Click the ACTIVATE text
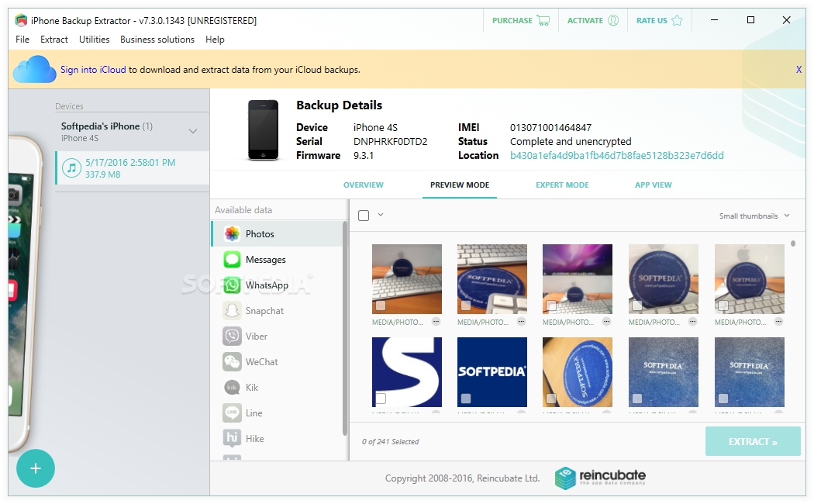814x504 pixels. point(585,21)
